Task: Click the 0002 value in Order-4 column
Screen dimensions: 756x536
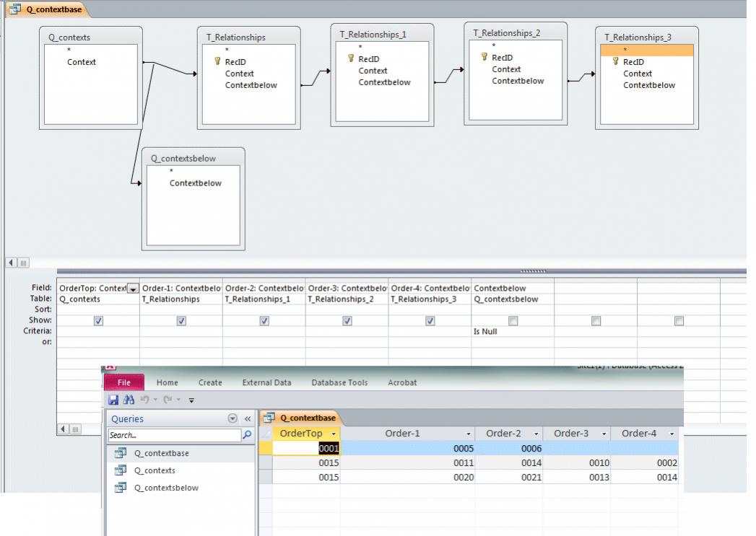Action: click(666, 463)
